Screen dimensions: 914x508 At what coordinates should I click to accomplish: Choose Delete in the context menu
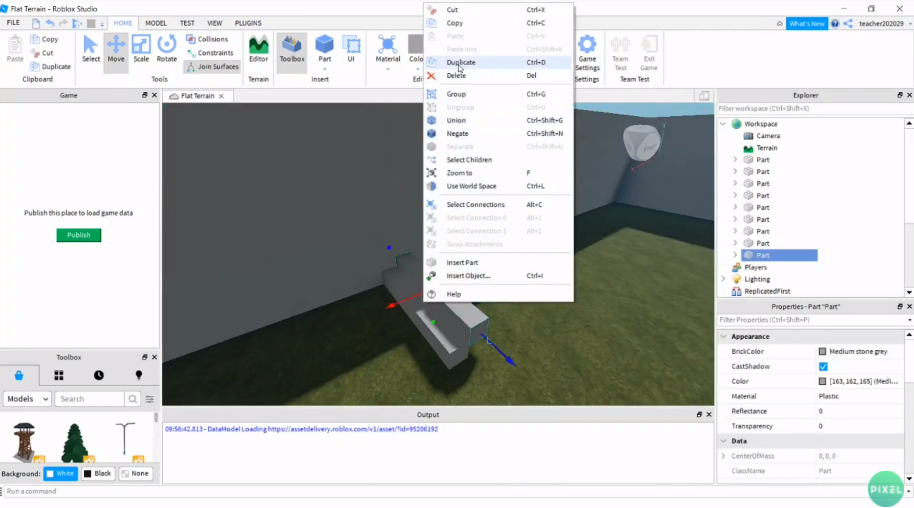click(498, 75)
